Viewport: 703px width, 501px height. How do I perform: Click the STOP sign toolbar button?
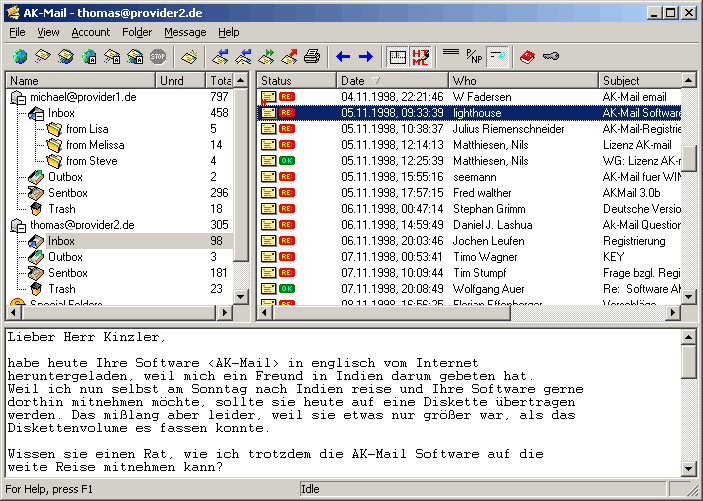coord(158,57)
